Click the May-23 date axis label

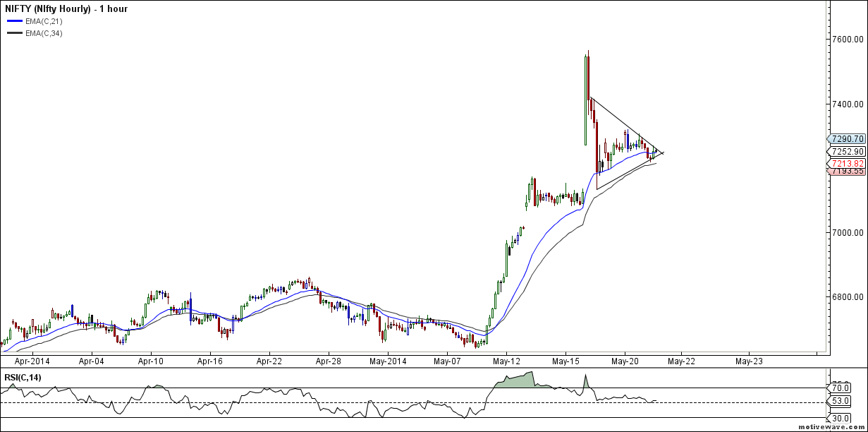tap(748, 361)
